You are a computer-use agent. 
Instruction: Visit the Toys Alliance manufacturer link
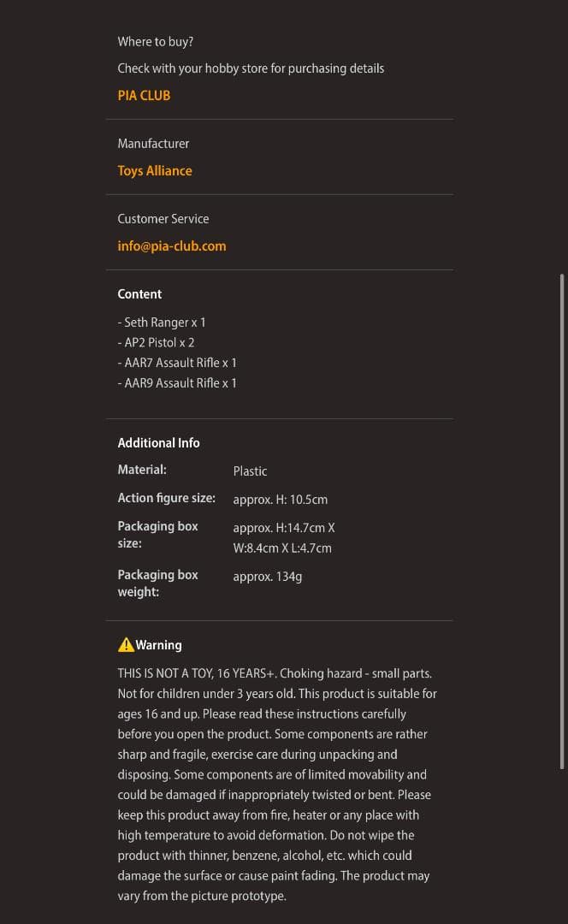pos(155,171)
